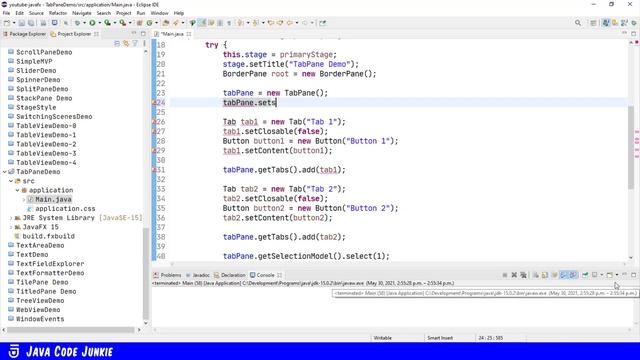
Task: Collapse the src folder node
Action: pyautogui.click(x=11, y=181)
